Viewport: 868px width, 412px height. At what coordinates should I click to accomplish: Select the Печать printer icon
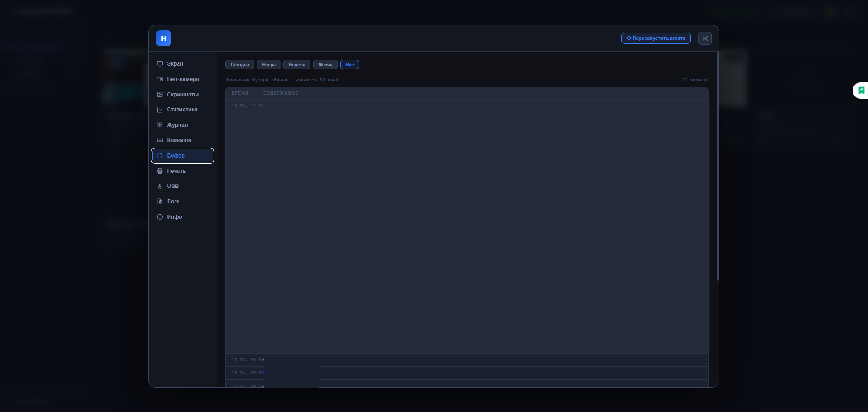[160, 171]
